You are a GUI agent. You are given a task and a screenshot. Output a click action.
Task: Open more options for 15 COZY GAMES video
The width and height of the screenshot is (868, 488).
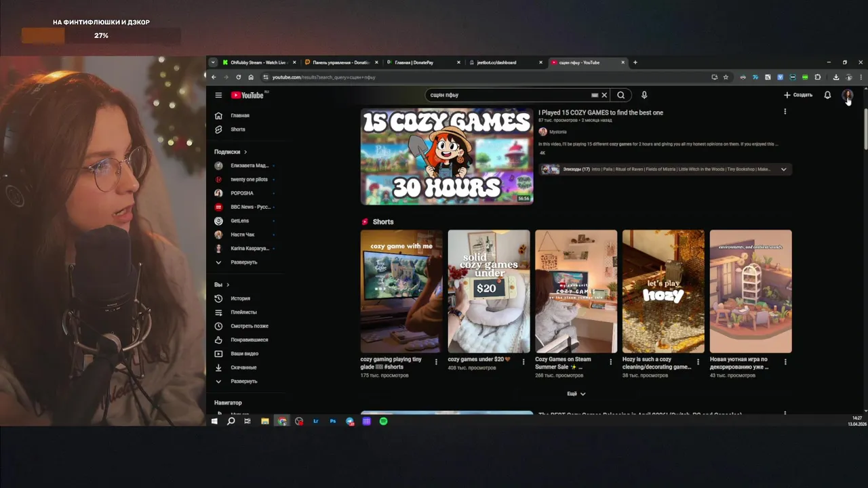click(785, 112)
